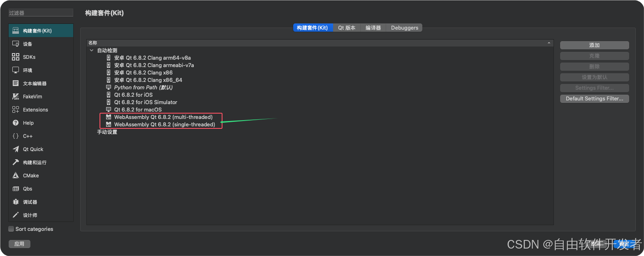The width and height of the screenshot is (644, 256).
Task: Select Python from Path (默认) row
Action: point(320,88)
